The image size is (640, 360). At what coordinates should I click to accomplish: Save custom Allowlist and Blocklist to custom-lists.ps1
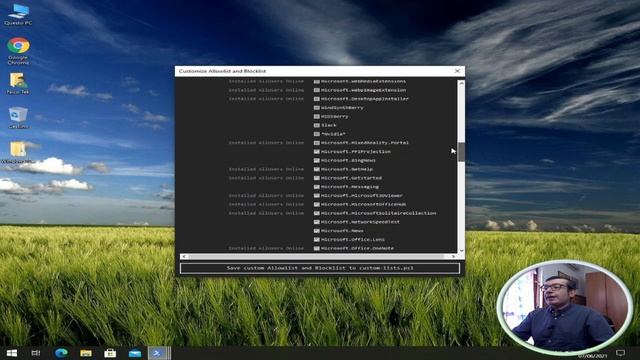pos(320,268)
